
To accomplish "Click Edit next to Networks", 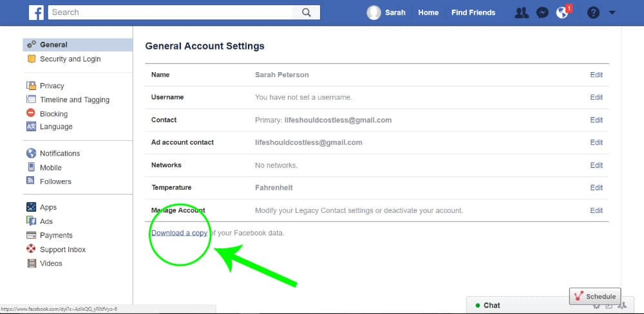I will point(596,165).
